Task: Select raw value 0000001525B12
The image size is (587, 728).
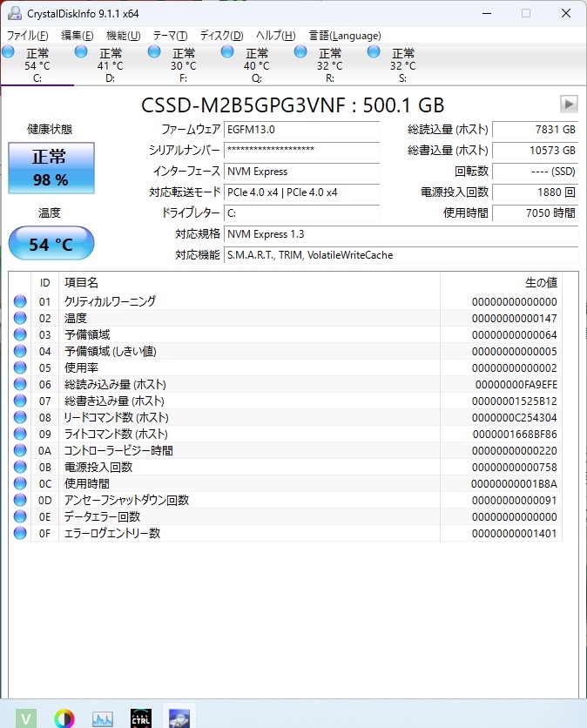Action: (514, 401)
